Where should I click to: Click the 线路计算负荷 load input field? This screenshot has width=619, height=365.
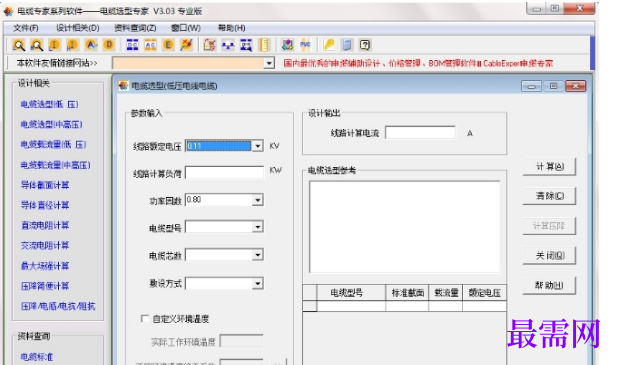tap(224, 172)
